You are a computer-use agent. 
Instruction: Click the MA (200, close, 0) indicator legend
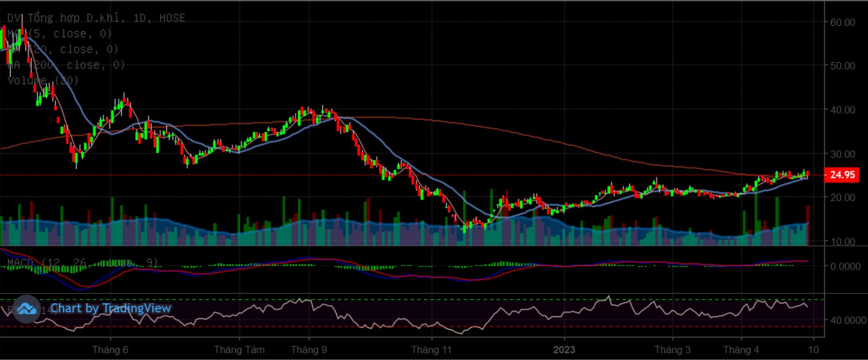[x=66, y=65]
